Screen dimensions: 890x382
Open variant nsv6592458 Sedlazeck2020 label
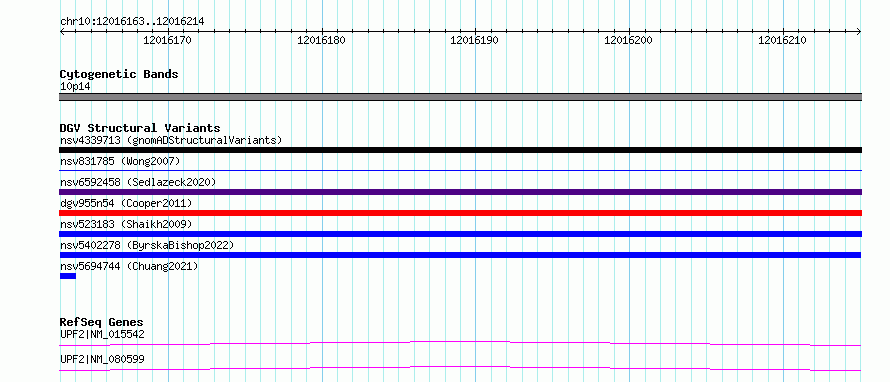138,182
